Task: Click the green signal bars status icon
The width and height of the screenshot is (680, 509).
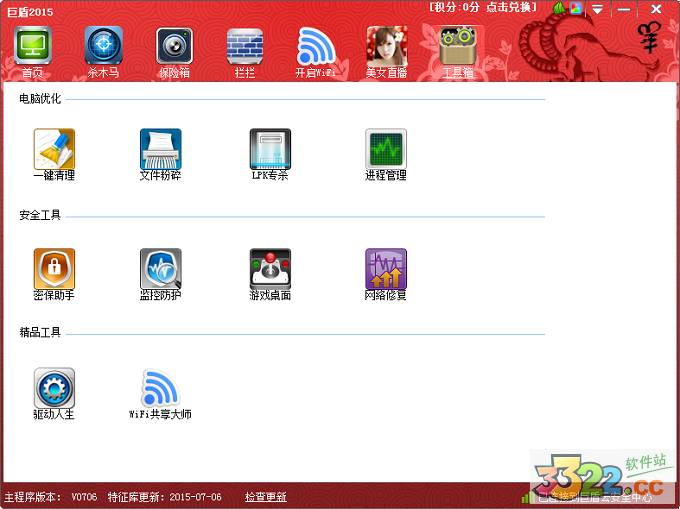Action: click(528, 498)
